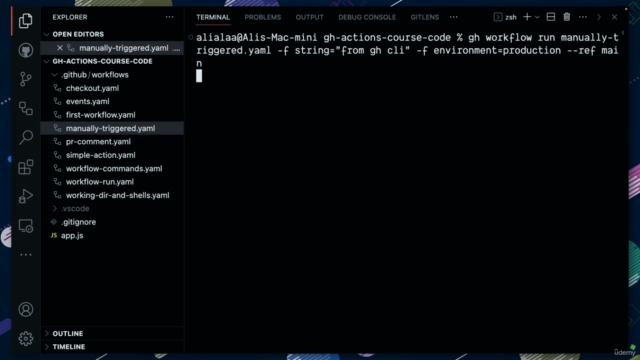The width and height of the screenshot is (640, 360).
Task: Open the Remote Explorer view
Action: click(25, 226)
